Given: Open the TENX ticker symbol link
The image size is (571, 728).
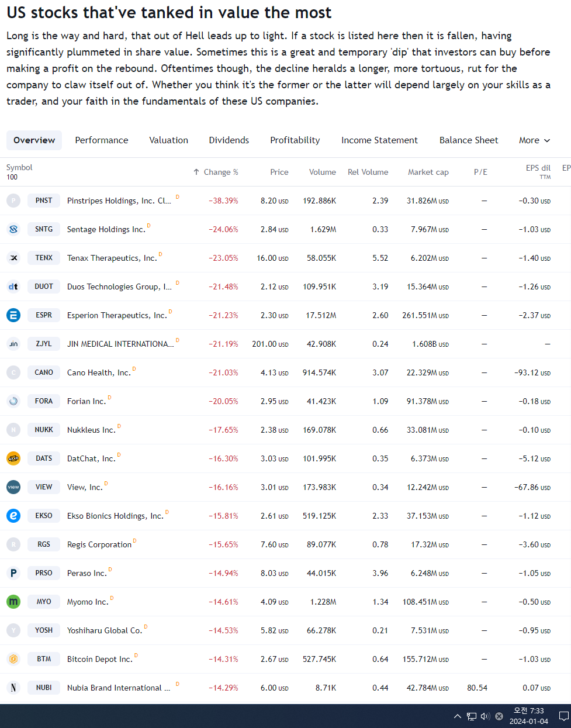Looking at the screenshot, I should coord(44,258).
